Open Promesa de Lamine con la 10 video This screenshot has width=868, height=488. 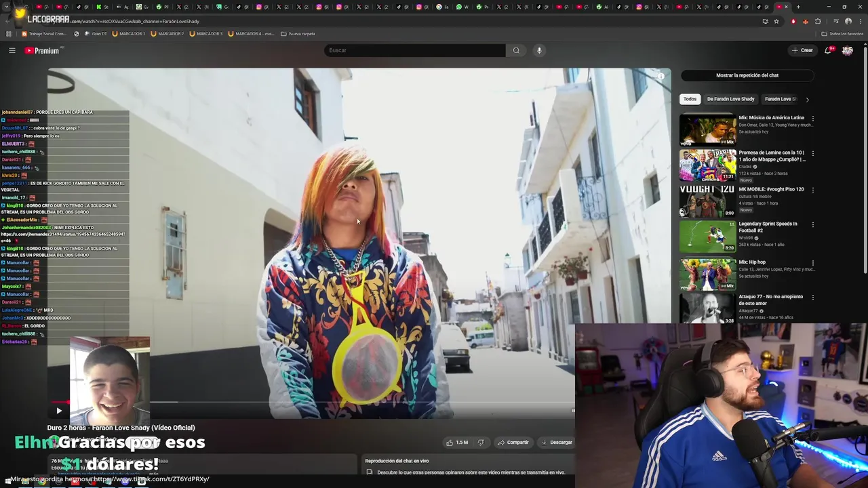point(707,165)
